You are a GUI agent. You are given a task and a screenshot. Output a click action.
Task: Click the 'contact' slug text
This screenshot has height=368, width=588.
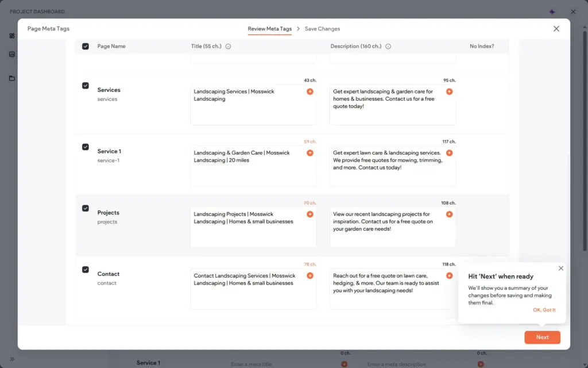(107, 283)
